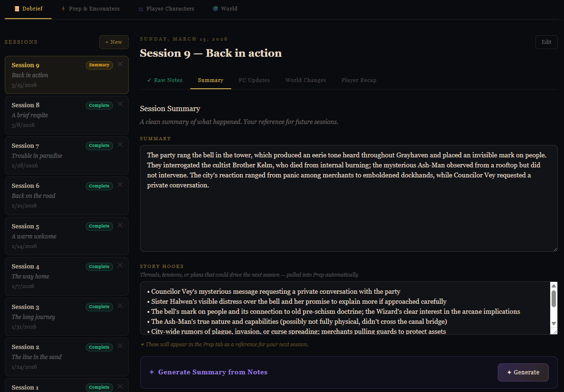Image resolution: width=564 pixels, height=392 pixels.
Task: Switch to the Player Recap subtab
Action: [x=359, y=80]
